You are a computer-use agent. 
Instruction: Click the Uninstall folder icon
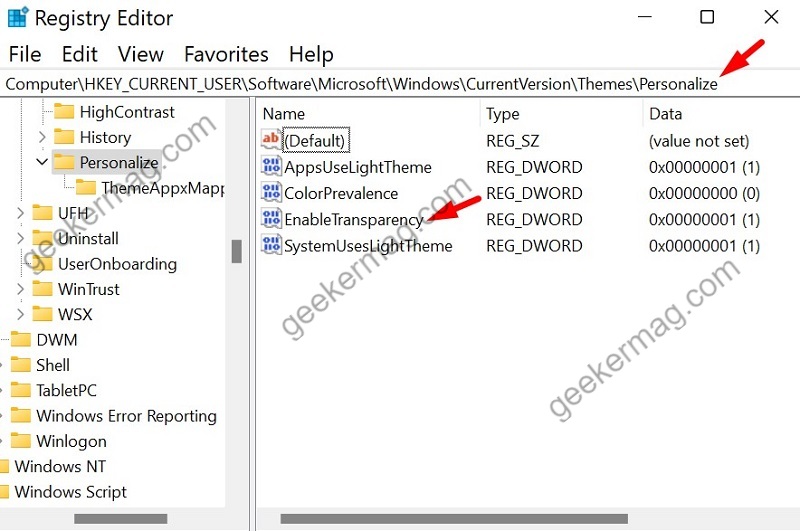click(x=42, y=238)
